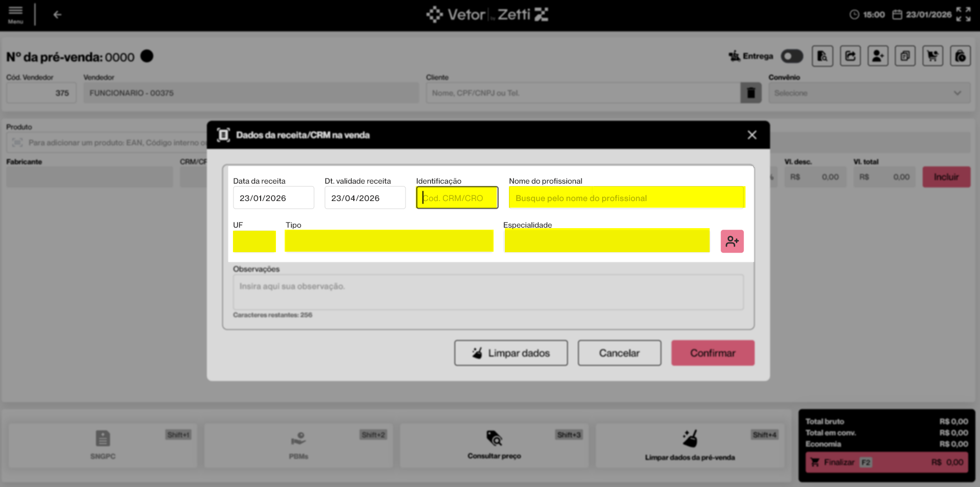Click the clock icon showing 15:00
The height and width of the screenshot is (487, 980).
click(854, 15)
